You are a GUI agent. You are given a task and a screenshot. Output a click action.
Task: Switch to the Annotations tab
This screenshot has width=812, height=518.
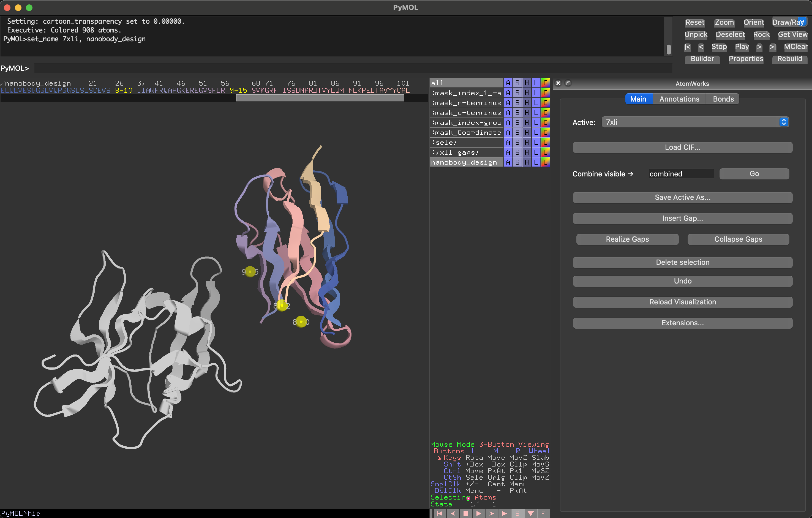pyautogui.click(x=679, y=99)
